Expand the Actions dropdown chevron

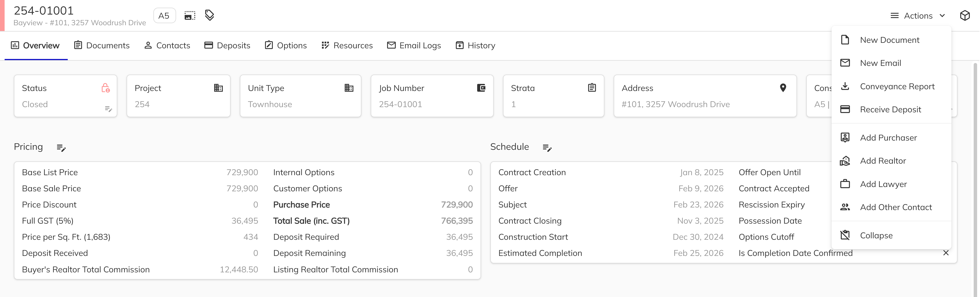[x=942, y=16]
